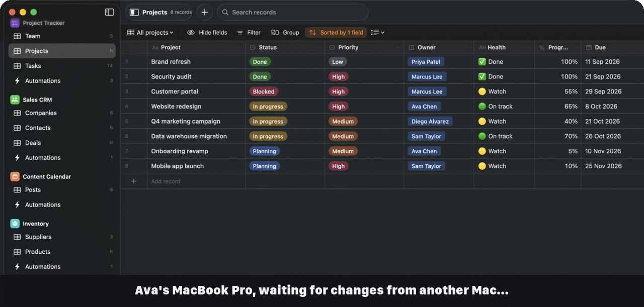Select the 25 Nov 2026 due date
The width and height of the screenshot is (644, 307).
[612, 166]
